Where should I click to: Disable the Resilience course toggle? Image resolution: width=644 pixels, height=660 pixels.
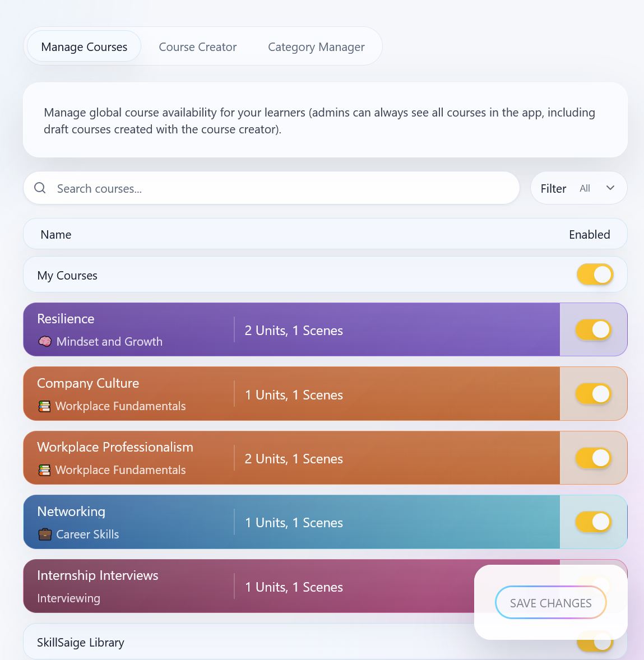(594, 329)
